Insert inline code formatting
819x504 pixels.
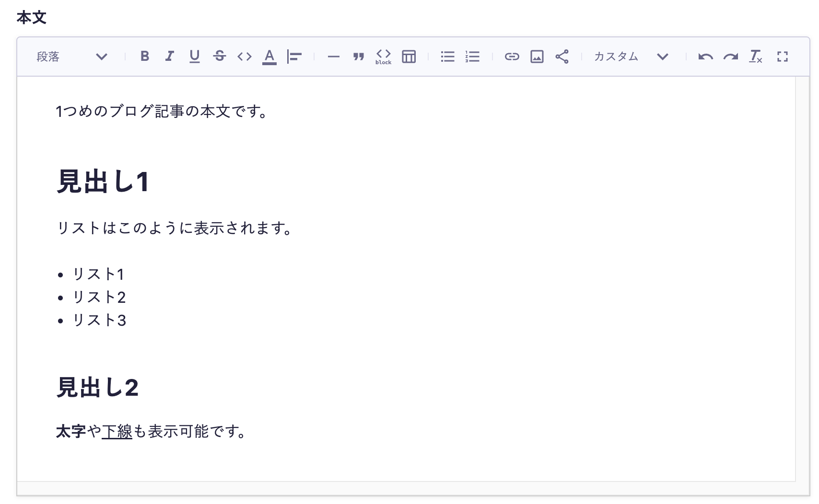pyautogui.click(x=245, y=57)
